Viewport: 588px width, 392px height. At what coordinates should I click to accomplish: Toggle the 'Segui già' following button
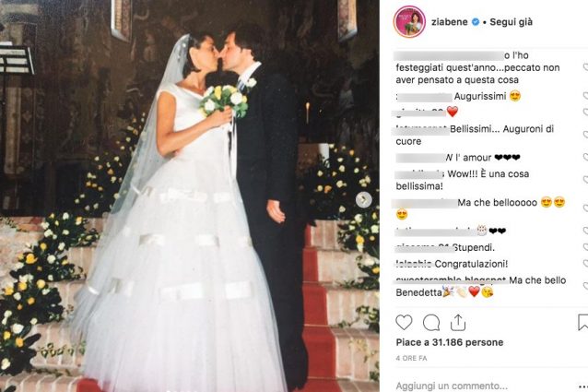[511, 22]
